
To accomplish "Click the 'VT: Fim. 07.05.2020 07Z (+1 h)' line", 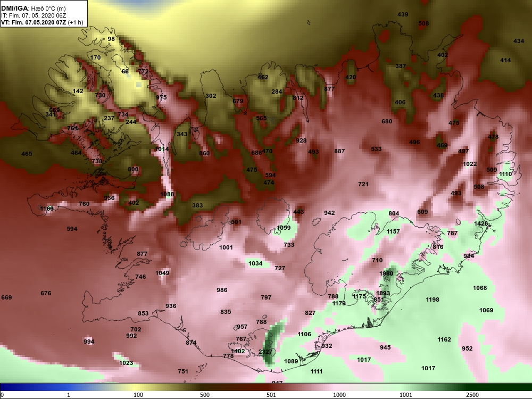I will pyautogui.click(x=42, y=22).
